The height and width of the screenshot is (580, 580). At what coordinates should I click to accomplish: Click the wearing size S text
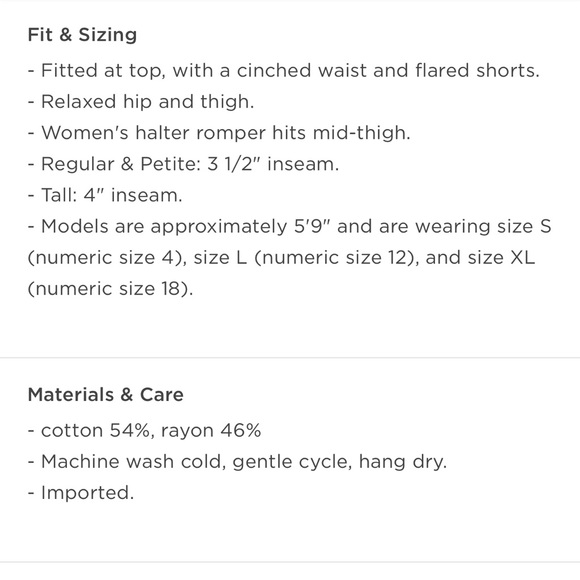(483, 226)
